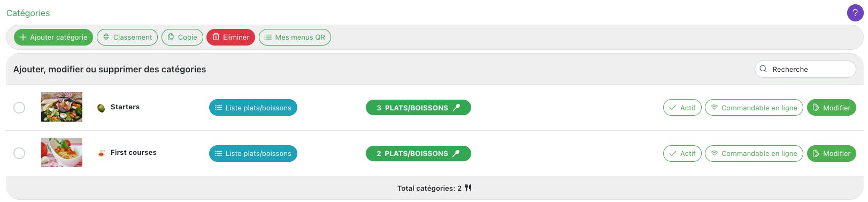
Task: Click the magnifier icon in Recherche field
Action: [763, 69]
